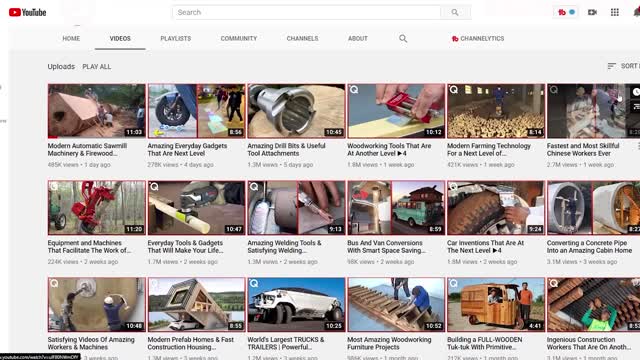
Task: Open Ingenious Construction Workers video title
Action: click(589, 343)
